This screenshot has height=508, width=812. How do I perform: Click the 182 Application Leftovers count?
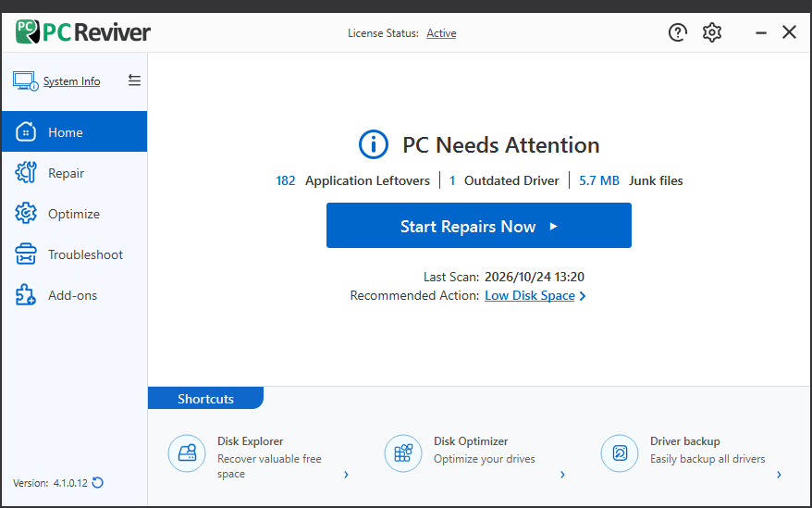click(x=286, y=180)
